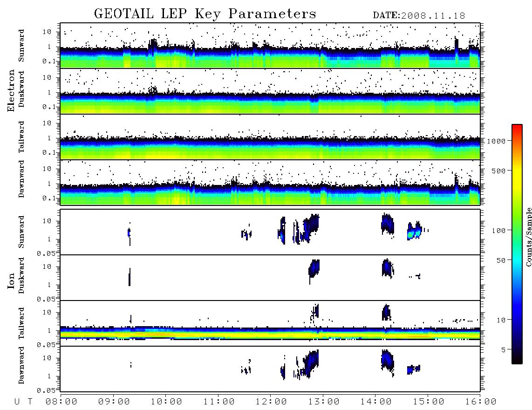Select the Electron "Sunward" panel label
This screenshot has height=410, width=532.
[21, 46]
